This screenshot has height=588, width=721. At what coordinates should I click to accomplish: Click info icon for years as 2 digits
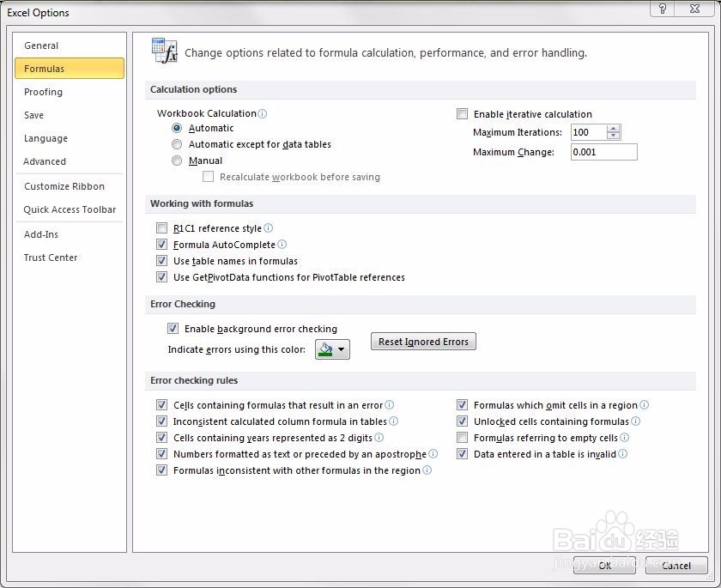pos(379,438)
